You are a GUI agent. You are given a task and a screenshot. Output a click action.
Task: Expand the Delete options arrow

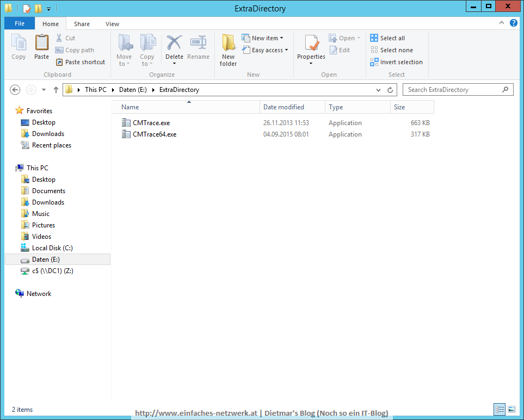coord(174,64)
